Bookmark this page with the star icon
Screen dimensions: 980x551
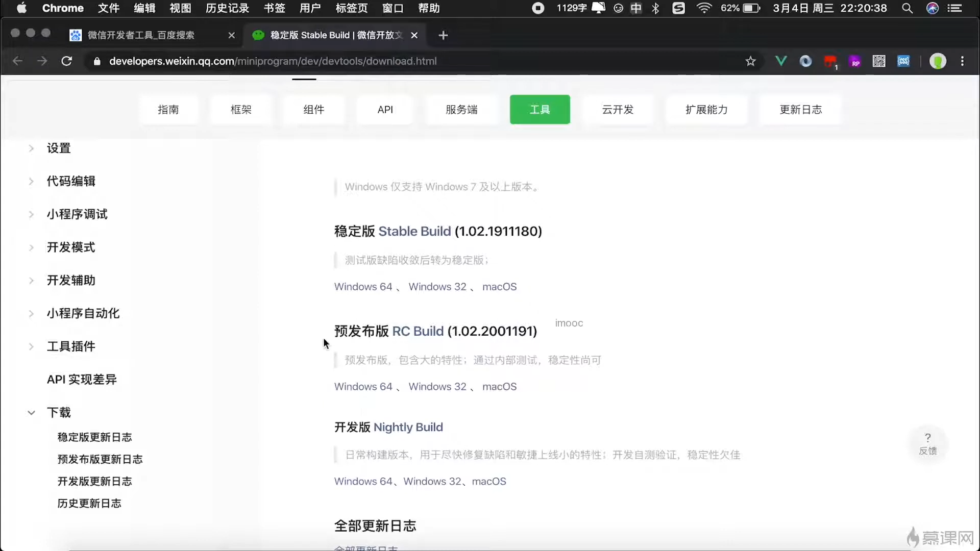pos(750,61)
